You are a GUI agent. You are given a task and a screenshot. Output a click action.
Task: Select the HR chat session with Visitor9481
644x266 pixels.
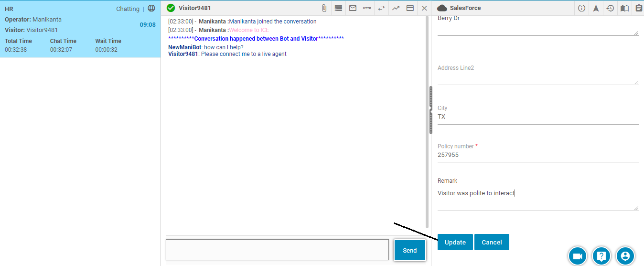80,29
